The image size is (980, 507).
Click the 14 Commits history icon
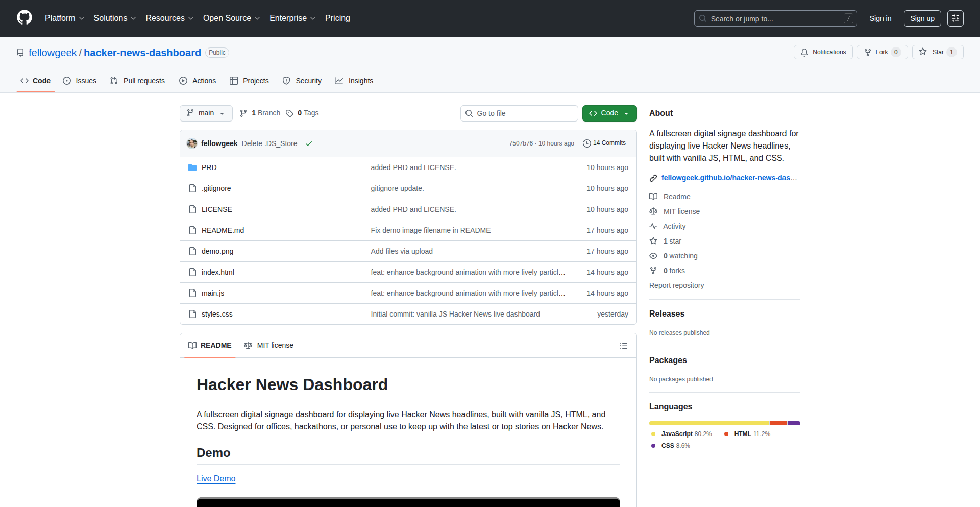coord(587,143)
